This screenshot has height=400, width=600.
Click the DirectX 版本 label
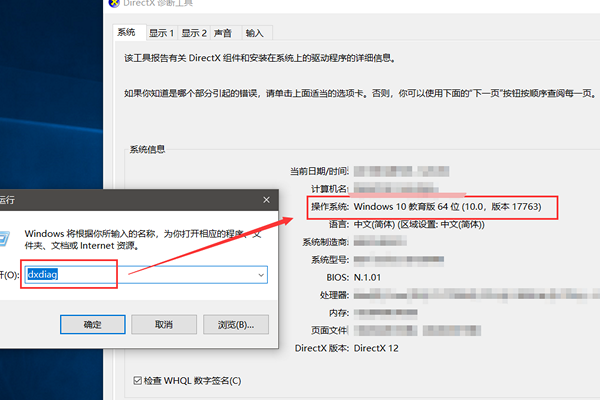(x=322, y=348)
